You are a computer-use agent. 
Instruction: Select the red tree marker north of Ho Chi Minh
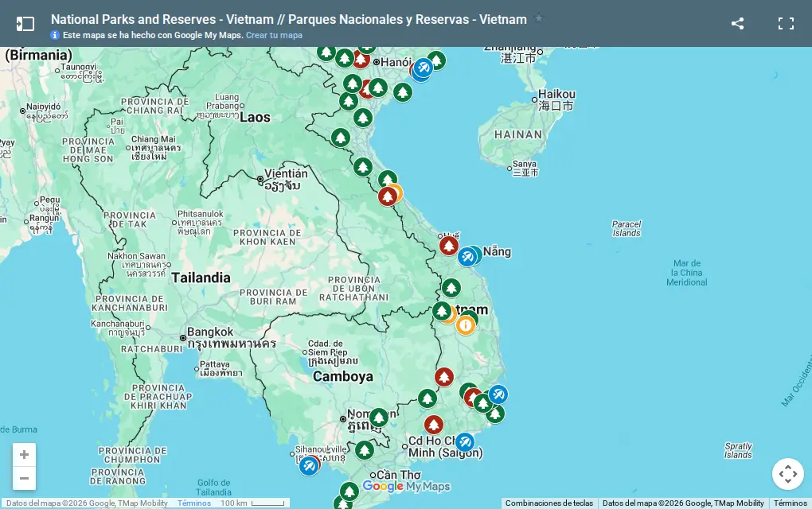434,425
